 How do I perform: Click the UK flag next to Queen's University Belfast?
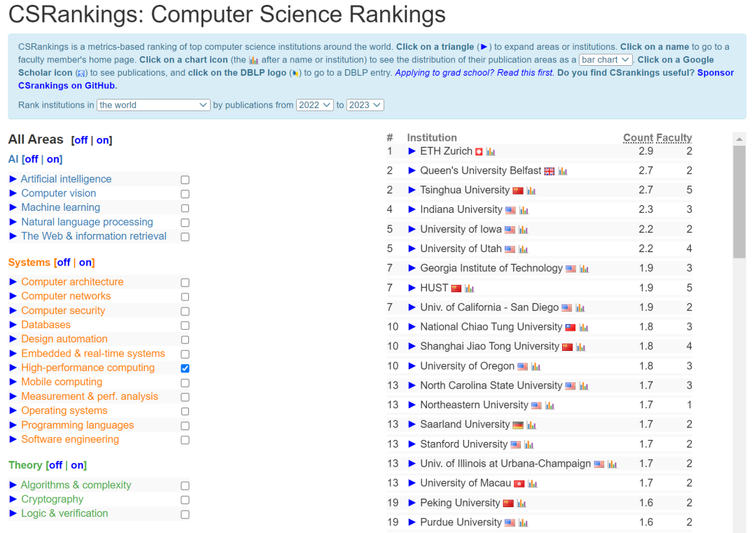coord(549,172)
